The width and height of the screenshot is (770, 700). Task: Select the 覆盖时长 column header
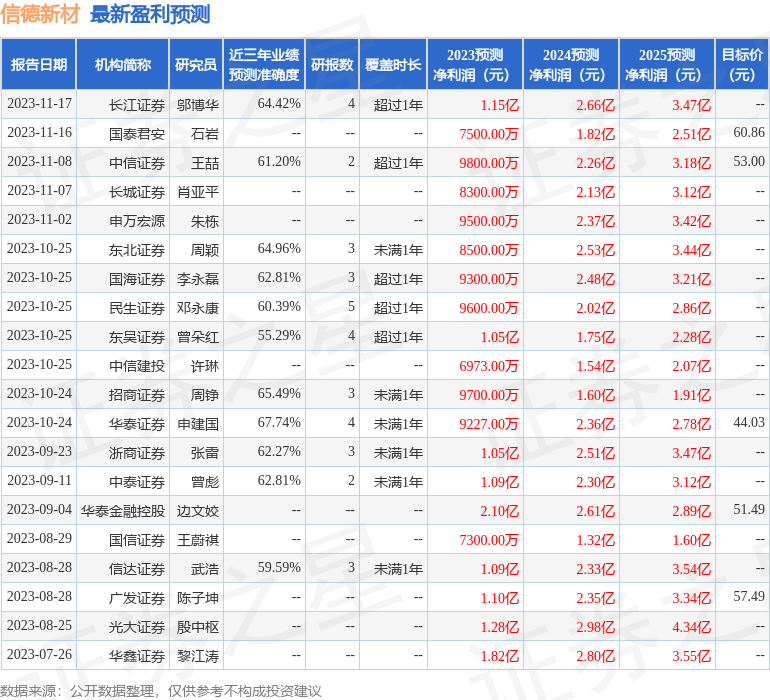pos(393,64)
